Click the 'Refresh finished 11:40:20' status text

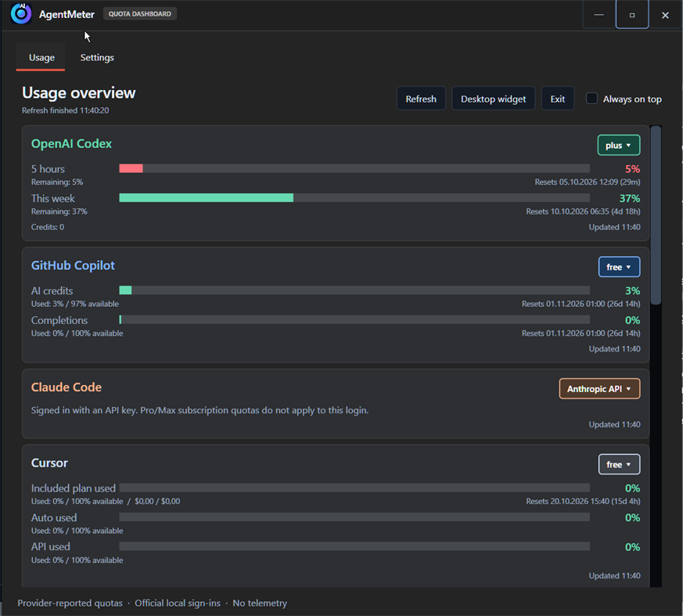pyautogui.click(x=66, y=110)
